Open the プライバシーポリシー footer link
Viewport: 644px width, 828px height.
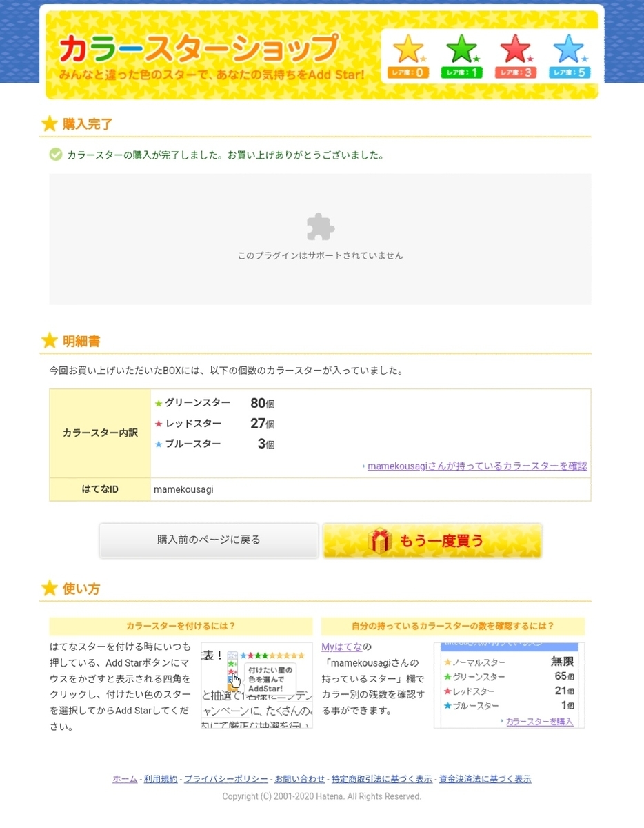(226, 778)
